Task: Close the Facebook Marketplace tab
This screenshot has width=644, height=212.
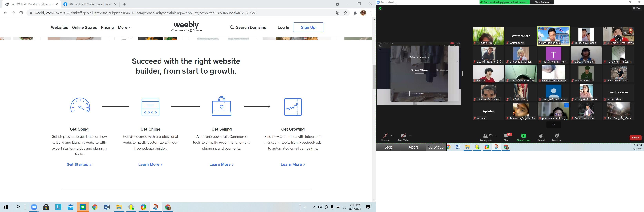Action: point(115,4)
